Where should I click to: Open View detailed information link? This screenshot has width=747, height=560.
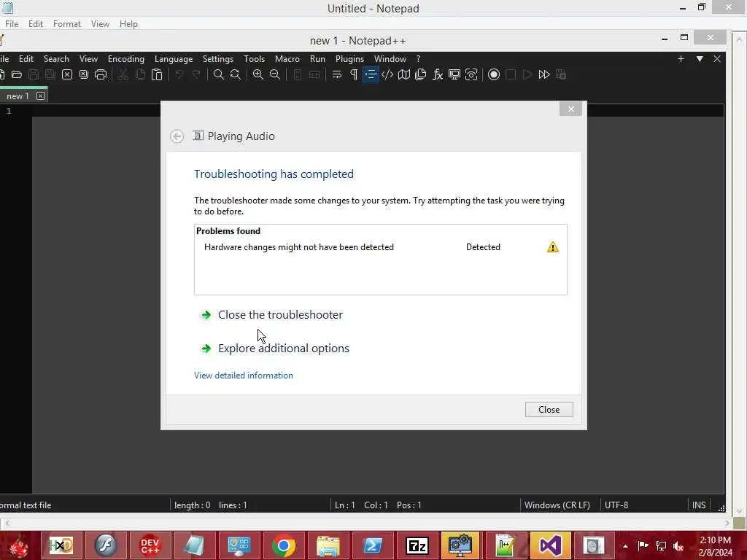(x=244, y=376)
